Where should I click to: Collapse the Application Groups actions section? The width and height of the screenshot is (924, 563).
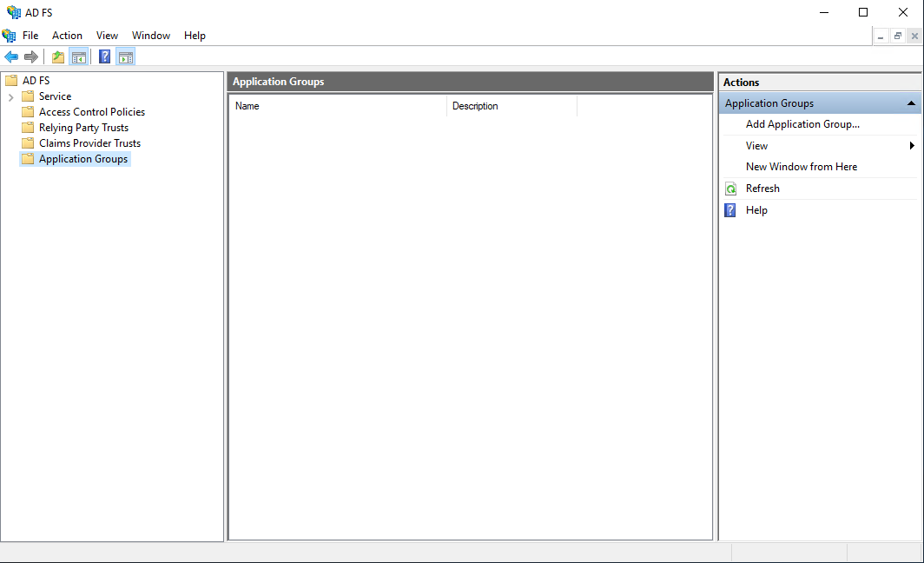tap(913, 103)
